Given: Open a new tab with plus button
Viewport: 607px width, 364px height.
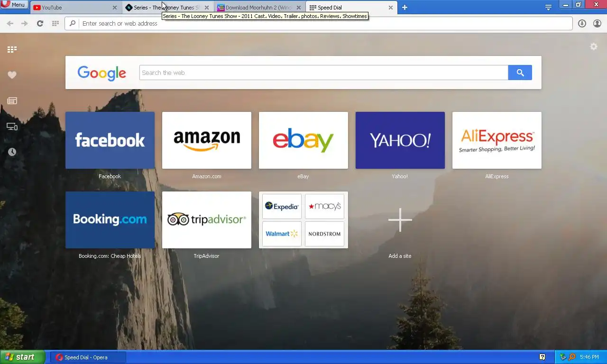Looking at the screenshot, I should click(x=405, y=8).
